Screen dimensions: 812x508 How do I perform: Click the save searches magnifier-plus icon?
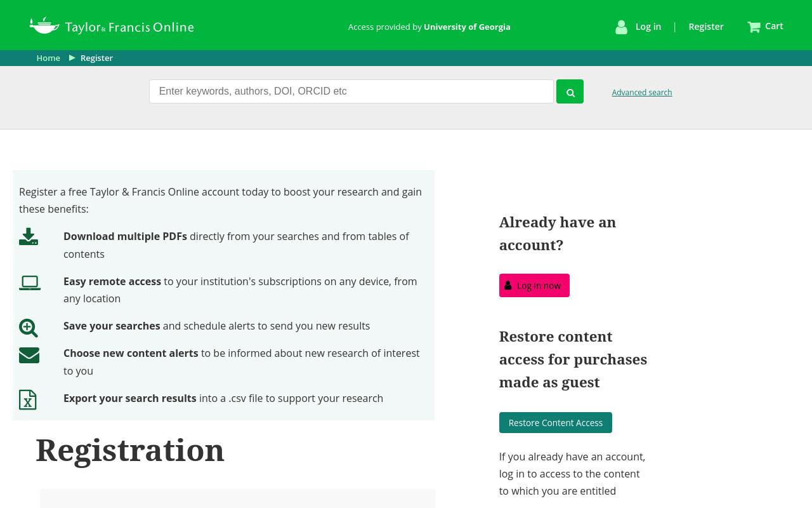click(x=29, y=328)
